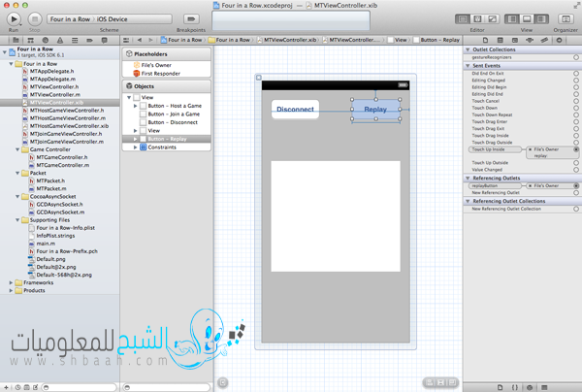The height and width of the screenshot is (392, 582).
Task: Switch to the Standard editor
Action: click(463, 19)
